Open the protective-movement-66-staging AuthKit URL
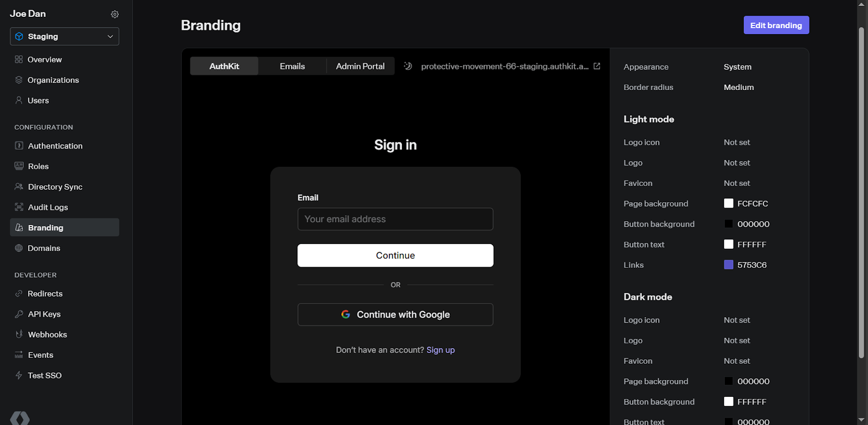 click(505, 66)
